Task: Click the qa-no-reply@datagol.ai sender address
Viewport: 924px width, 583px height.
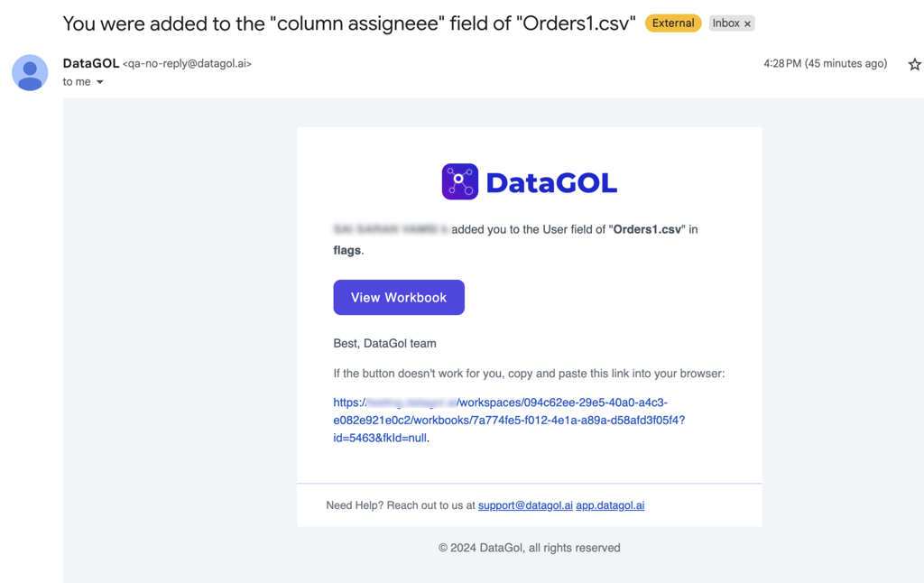Action: point(188,64)
